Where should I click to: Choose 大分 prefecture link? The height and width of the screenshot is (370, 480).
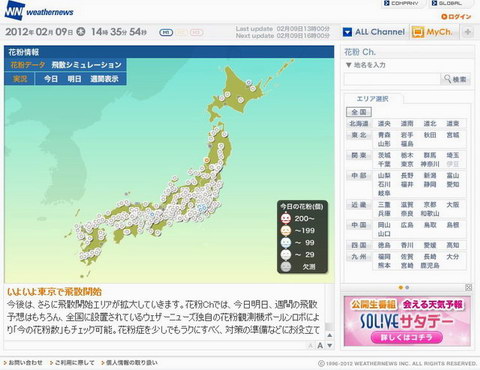[453, 257]
